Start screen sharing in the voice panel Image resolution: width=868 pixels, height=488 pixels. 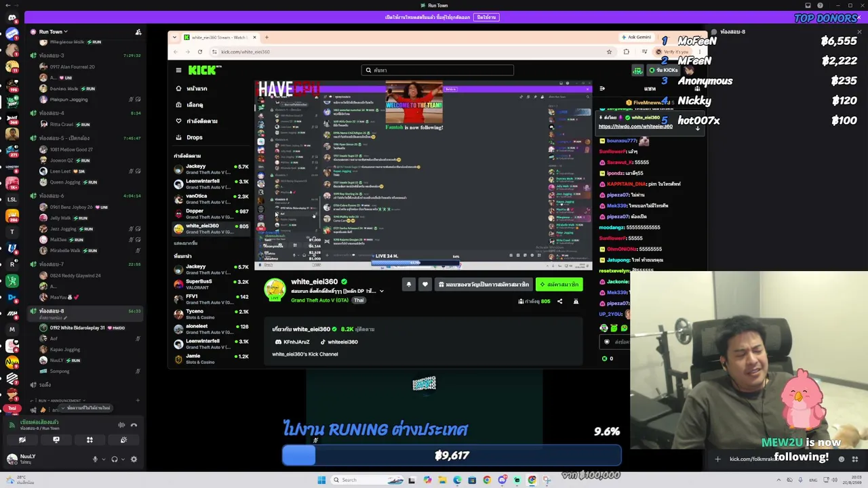coord(56,440)
